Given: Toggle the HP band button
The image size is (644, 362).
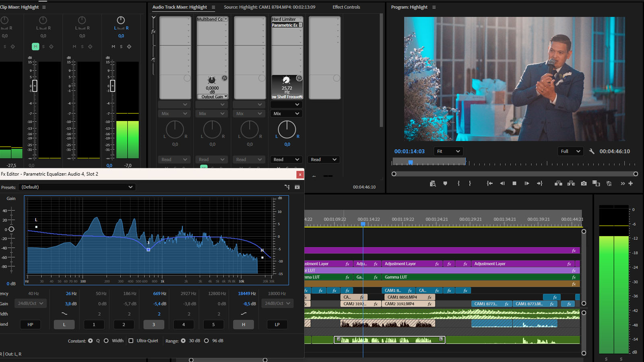Looking at the screenshot, I should point(30,325).
